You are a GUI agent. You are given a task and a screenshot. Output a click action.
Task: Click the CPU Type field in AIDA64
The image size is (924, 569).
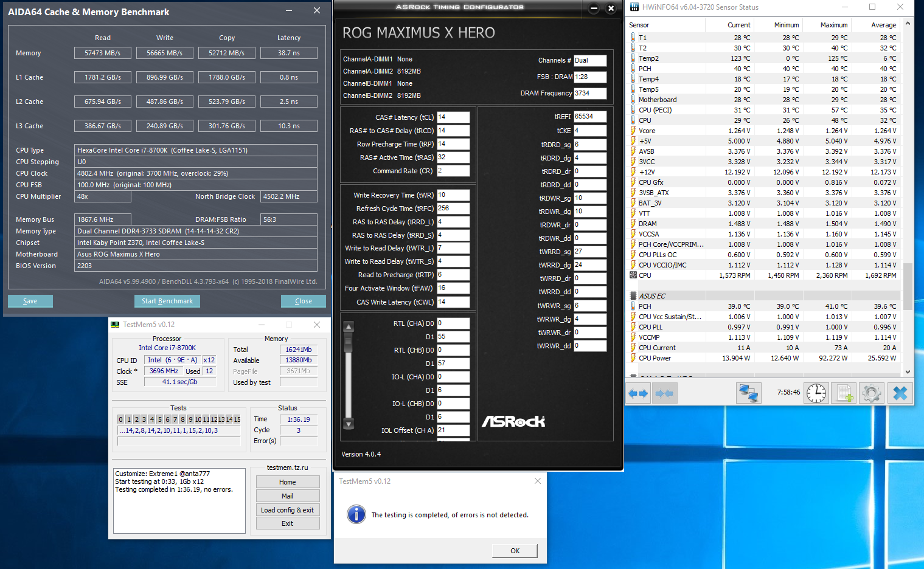coord(196,150)
